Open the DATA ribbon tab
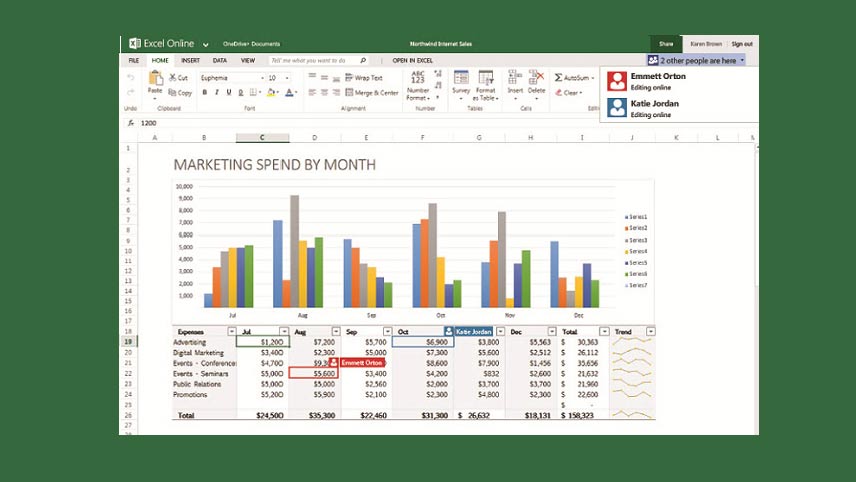The image size is (856, 482). 219,60
